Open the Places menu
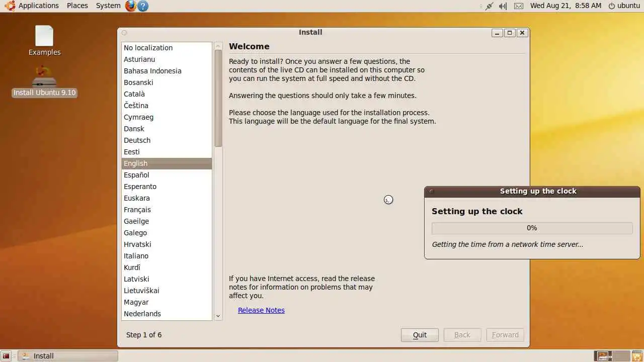The height and width of the screenshot is (362, 644). click(77, 6)
